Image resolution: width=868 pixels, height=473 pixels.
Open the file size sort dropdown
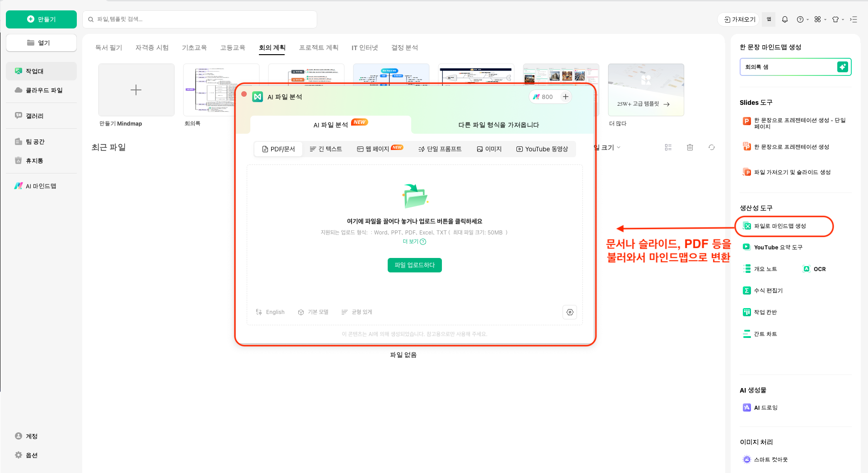[607, 147]
